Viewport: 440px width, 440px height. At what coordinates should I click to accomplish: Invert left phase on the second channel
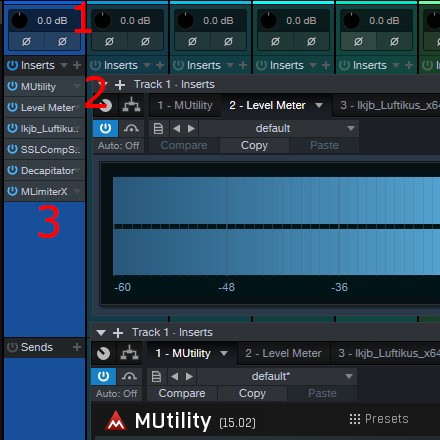109,41
